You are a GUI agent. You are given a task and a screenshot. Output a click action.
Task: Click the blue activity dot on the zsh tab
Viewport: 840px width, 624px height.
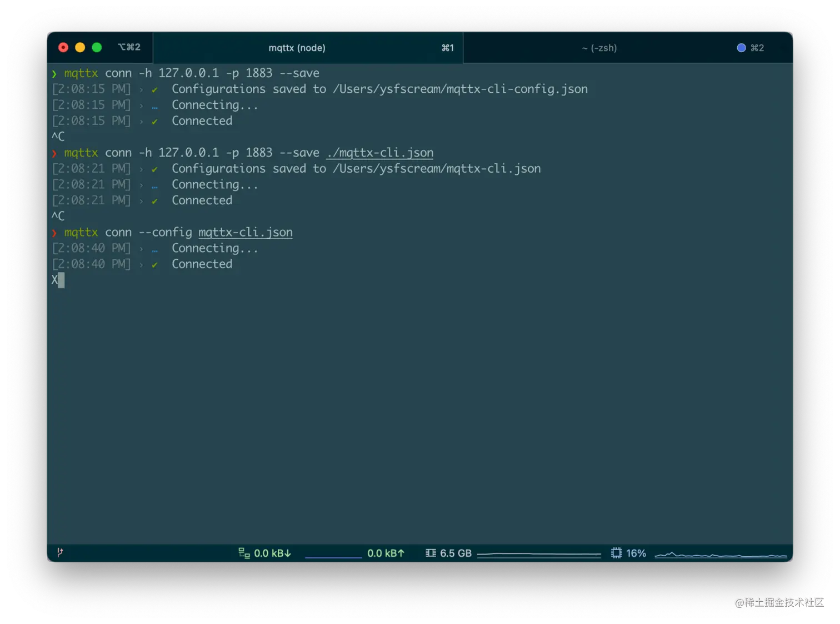pyautogui.click(x=741, y=48)
